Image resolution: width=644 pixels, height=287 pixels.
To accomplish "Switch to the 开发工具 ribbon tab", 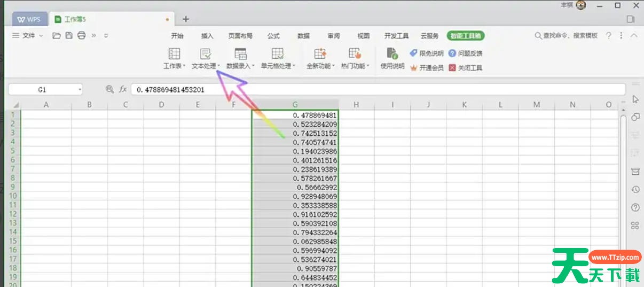I will (396, 36).
